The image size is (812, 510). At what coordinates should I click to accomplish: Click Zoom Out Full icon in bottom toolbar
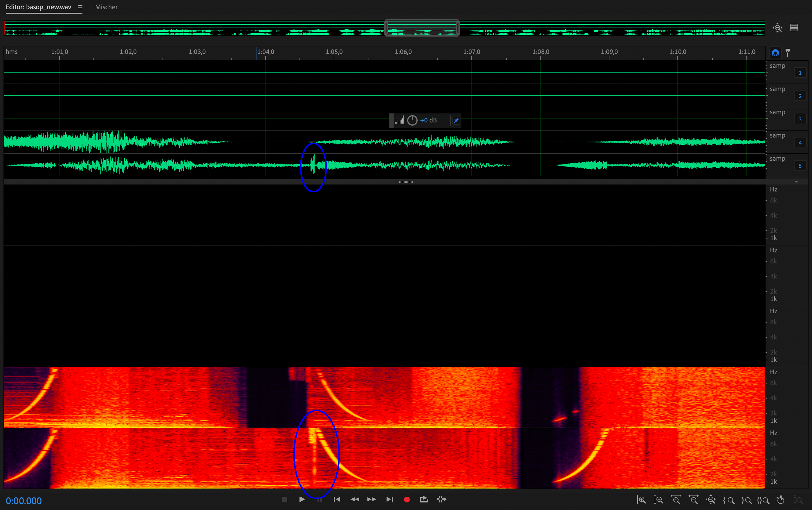[x=711, y=500]
